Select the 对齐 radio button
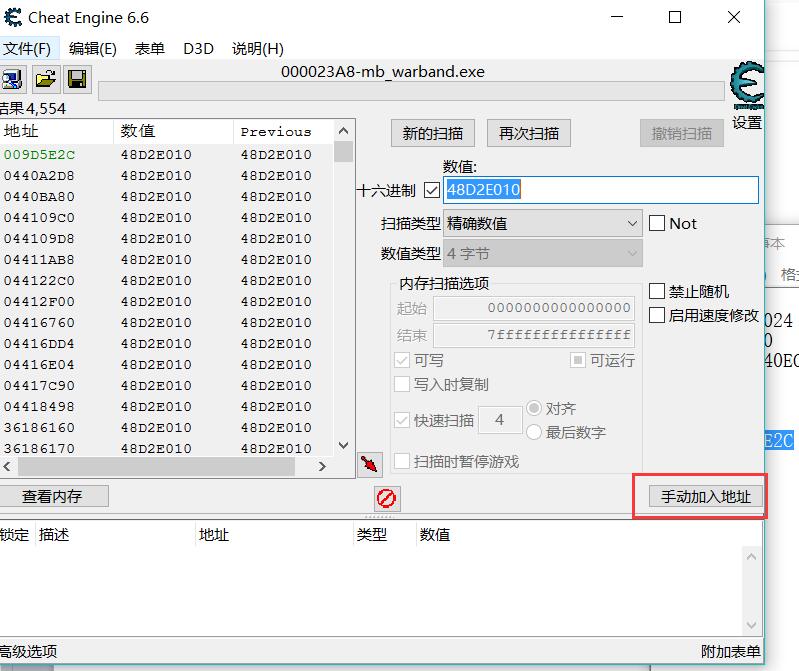The width and height of the screenshot is (799, 671). 534,408
